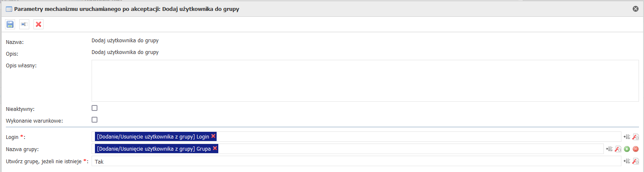644x172 pixels.
Task: Select the Dodanie/Usunięcie Grupa tag
Action: pyautogui.click(x=153, y=149)
